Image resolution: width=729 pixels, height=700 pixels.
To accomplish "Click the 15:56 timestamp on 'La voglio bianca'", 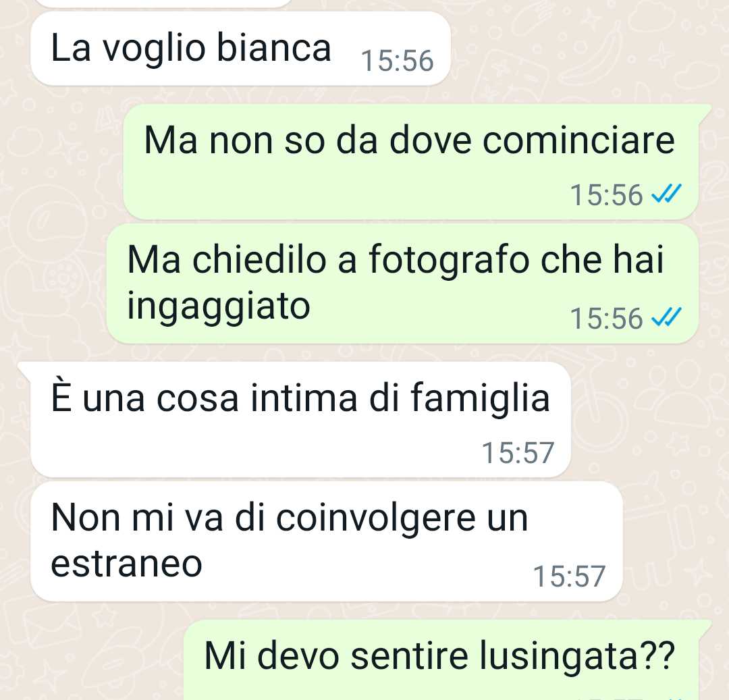I will point(397,61).
